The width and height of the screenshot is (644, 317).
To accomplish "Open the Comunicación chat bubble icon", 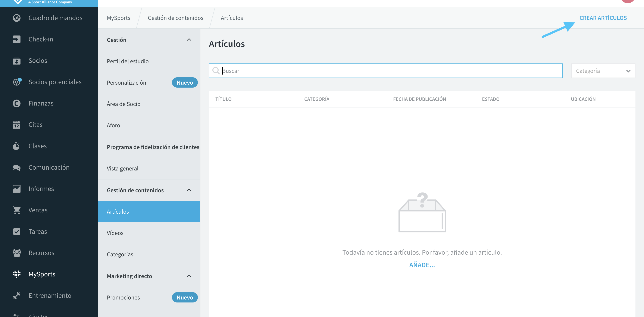I will tap(16, 167).
